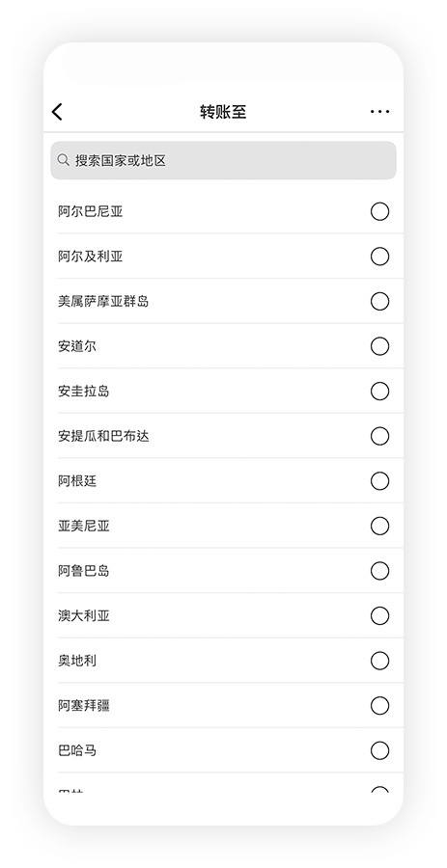Tap the 澳大利亚 country name text
This screenshot has width=447, height=868.
click(x=84, y=615)
